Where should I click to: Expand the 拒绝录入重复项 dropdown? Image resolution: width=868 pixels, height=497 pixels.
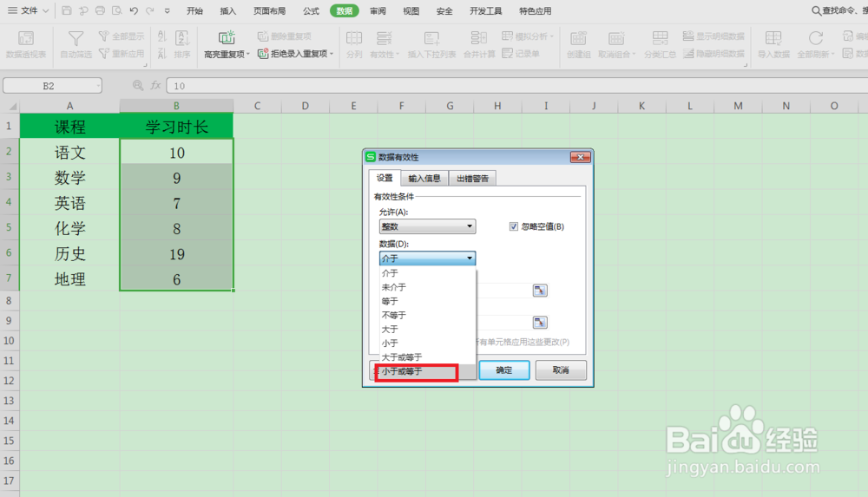(332, 54)
